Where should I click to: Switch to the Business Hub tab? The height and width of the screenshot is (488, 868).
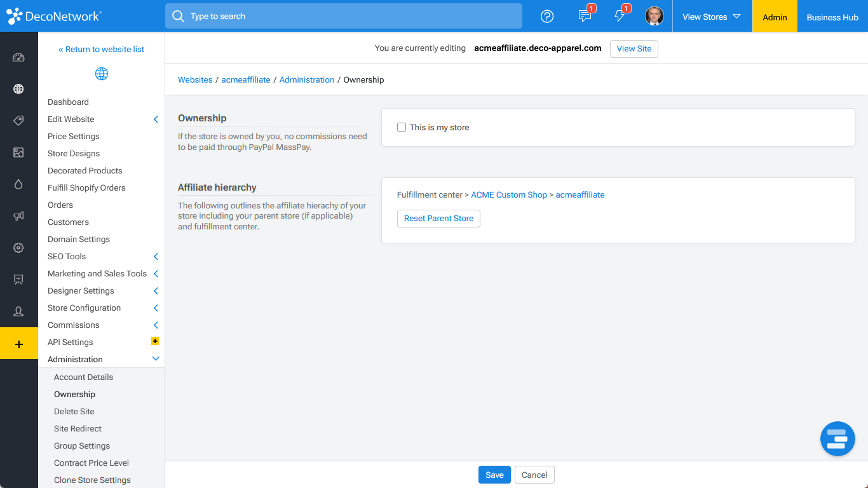tap(832, 17)
